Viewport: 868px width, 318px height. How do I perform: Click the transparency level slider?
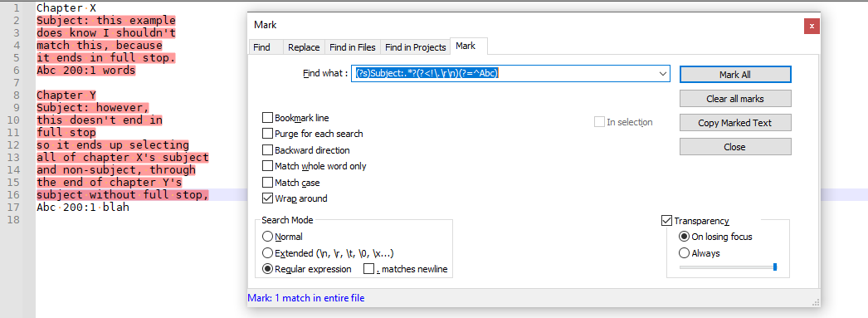pyautogui.click(x=729, y=267)
